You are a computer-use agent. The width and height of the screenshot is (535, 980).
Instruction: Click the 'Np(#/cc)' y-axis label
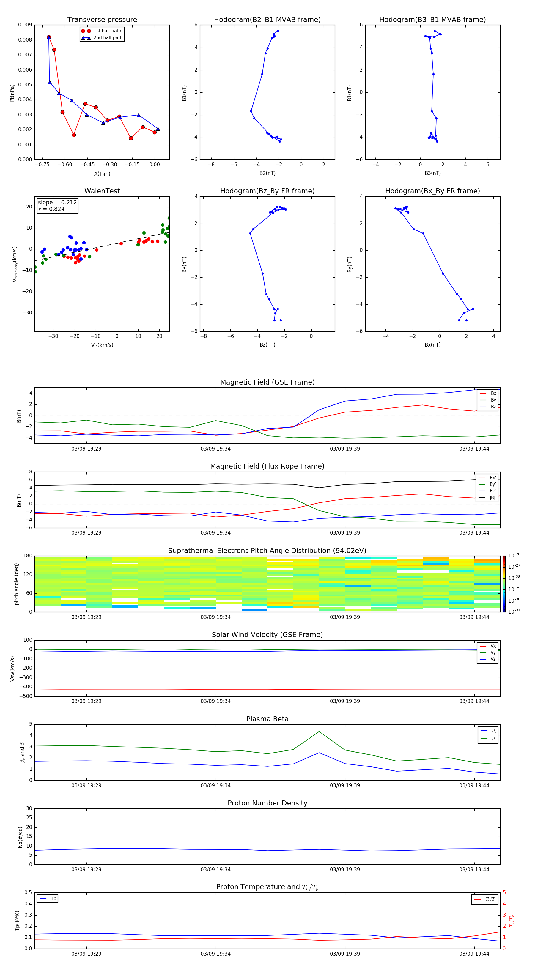click(x=20, y=837)
